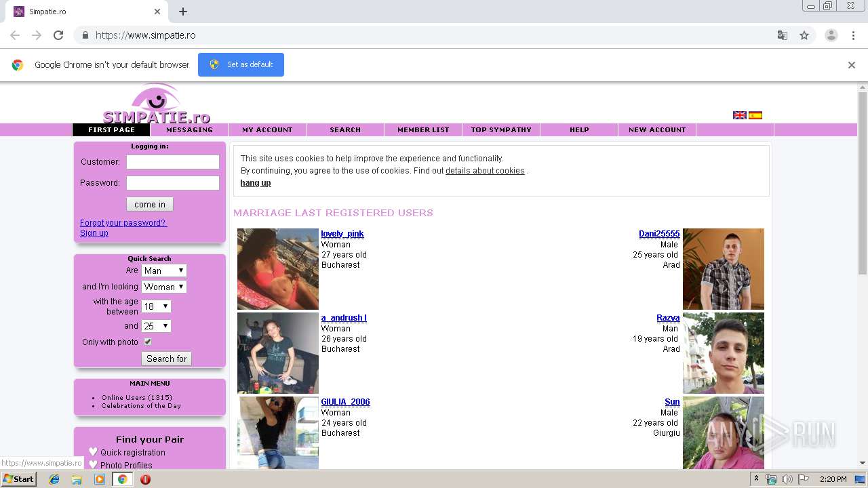Close the Simpatie.ro tab
Image resolution: width=868 pixels, height=488 pixels.
pos(157,12)
